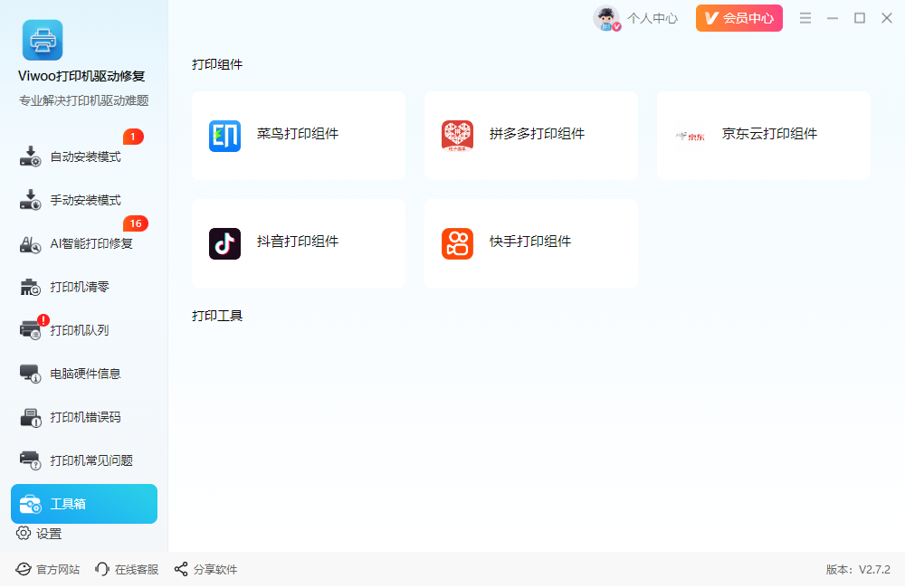Click the 打印机队列 printer icon

click(x=30, y=330)
